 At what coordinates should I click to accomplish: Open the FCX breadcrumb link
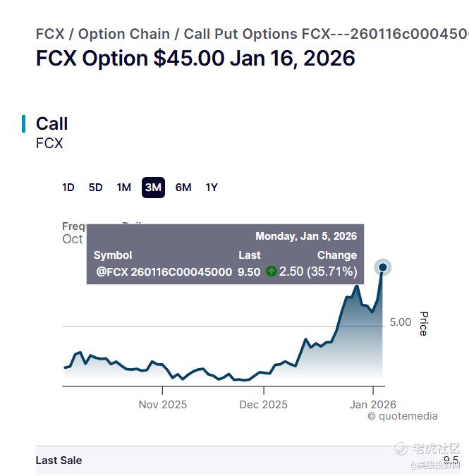(x=50, y=34)
